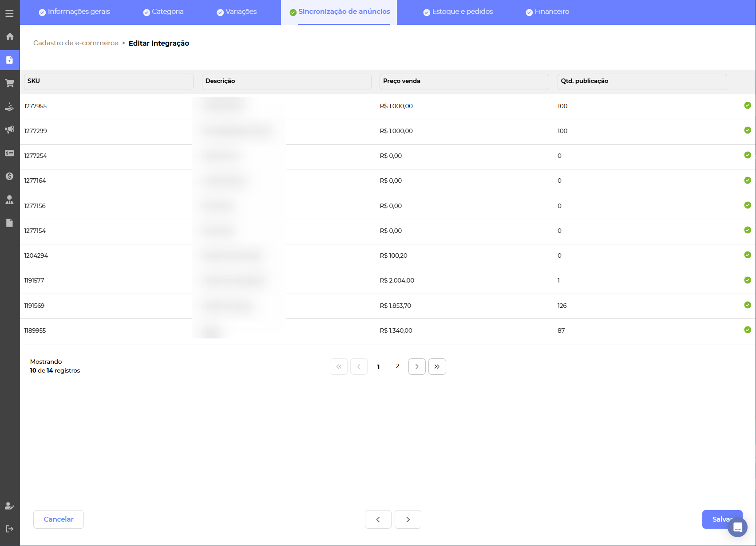Image resolution: width=756 pixels, height=546 pixels.
Task: Toggle sync status for SKU 1204294
Action: pos(748,255)
